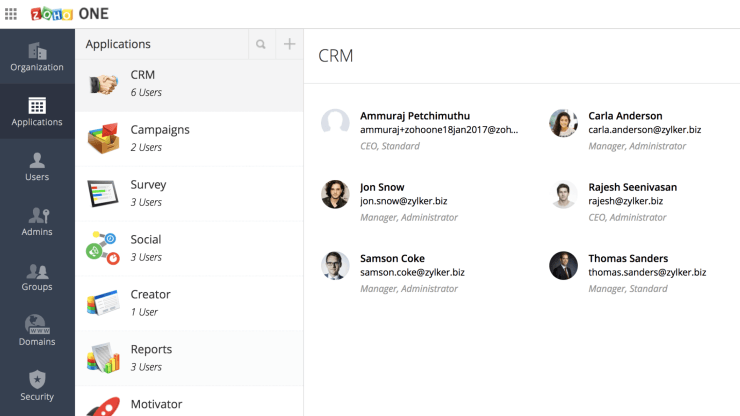
Task: Click email thomas.sanders@zylker.biz
Action: coord(647,272)
